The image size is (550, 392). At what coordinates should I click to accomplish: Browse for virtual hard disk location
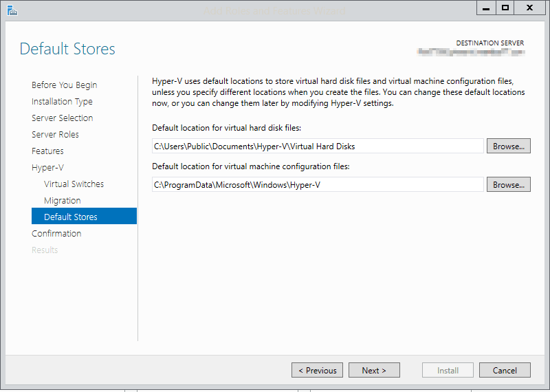(509, 146)
